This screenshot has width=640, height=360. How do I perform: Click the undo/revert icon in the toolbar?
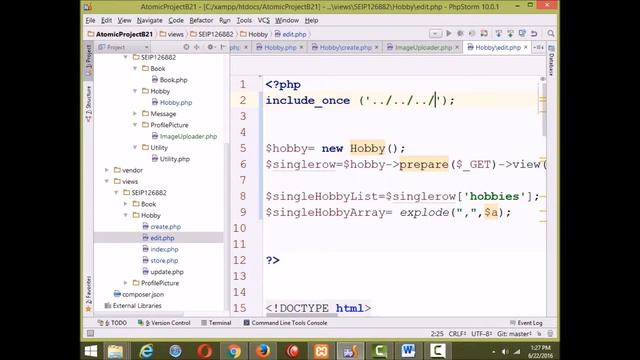coord(534,33)
